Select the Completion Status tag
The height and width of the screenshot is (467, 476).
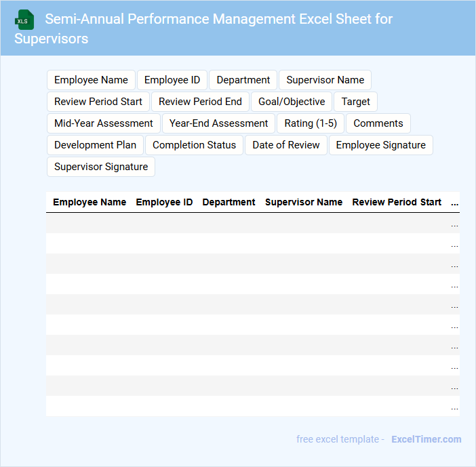click(194, 145)
